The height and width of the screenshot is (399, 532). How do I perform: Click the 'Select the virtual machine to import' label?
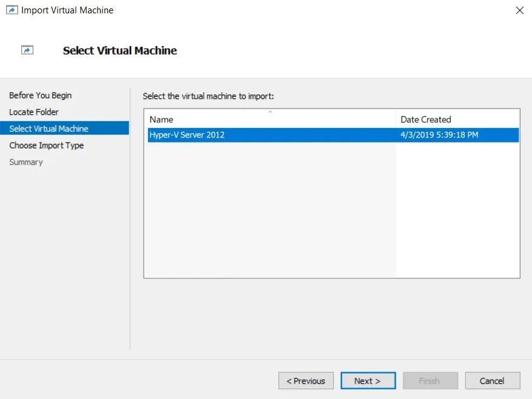(208, 96)
